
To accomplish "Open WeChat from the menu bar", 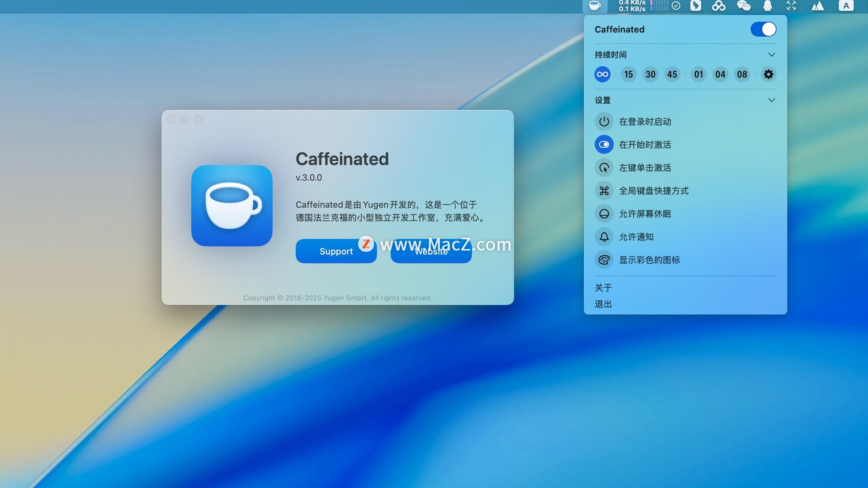I will (744, 6).
